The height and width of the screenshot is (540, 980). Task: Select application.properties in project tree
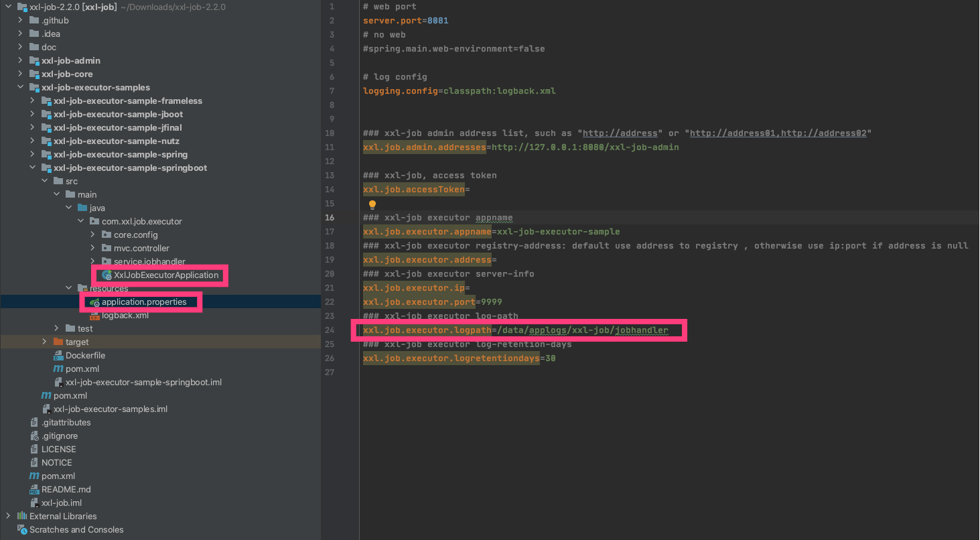coord(144,302)
